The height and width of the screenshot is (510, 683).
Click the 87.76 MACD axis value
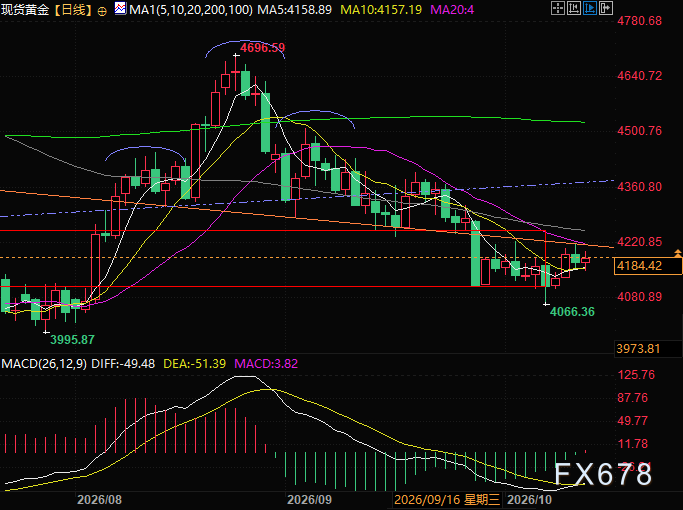coord(633,398)
